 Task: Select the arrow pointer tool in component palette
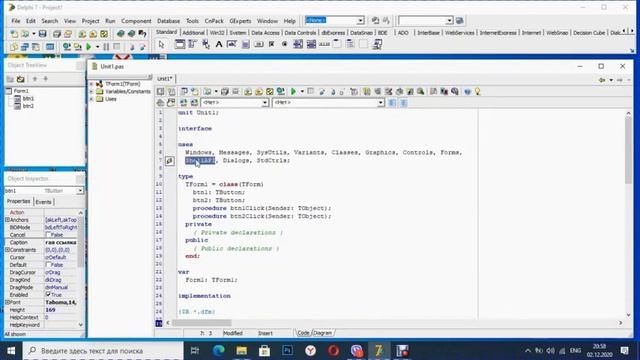161,44
